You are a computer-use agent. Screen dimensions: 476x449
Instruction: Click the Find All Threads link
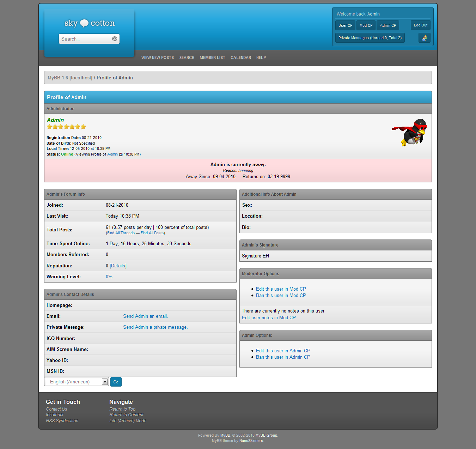[121, 233]
